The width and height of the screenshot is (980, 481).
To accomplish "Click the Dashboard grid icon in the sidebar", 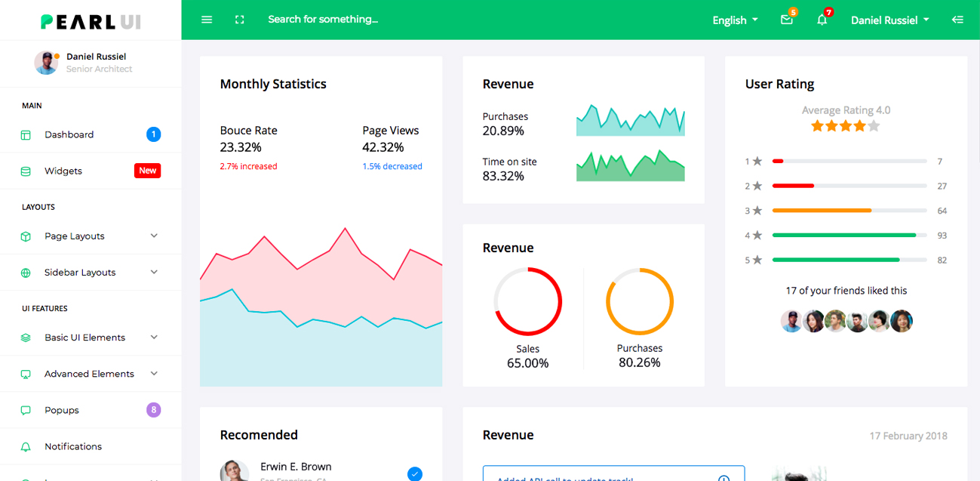I will coord(26,135).
